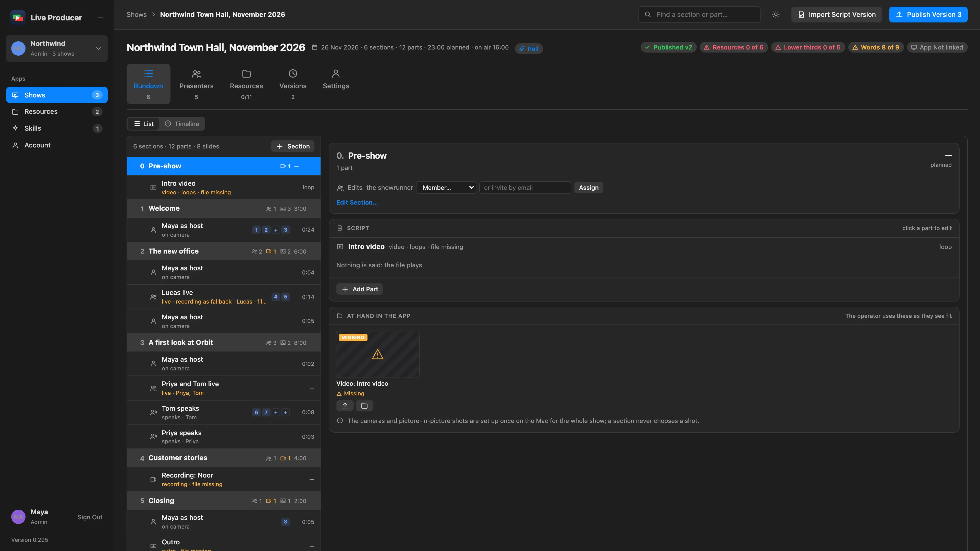Viewport: 980px width, 551px height.
Task: Collapse the Pre-show section in rundown list
Action: click(x=296, y=167)
